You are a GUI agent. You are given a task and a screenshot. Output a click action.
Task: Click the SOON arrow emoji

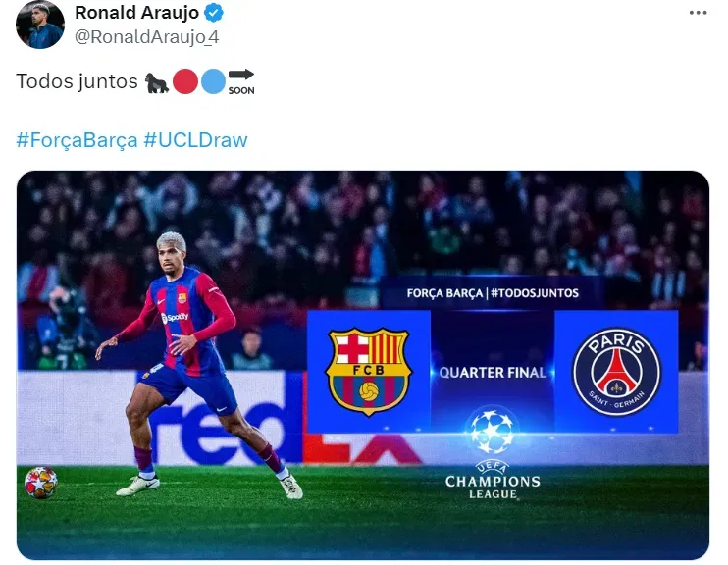pos(241,81)
